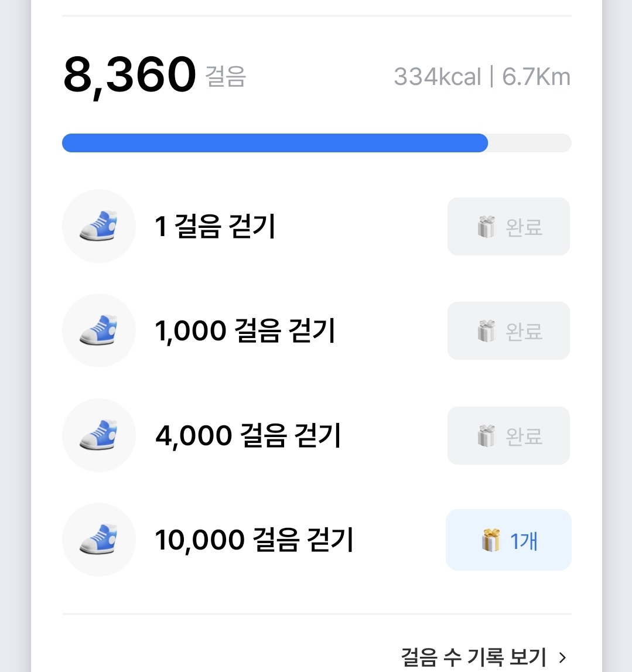632x672 pixels.
Task: Expand chevron next to 걸음 수 기록 보기
Action: tap(563, 657)
